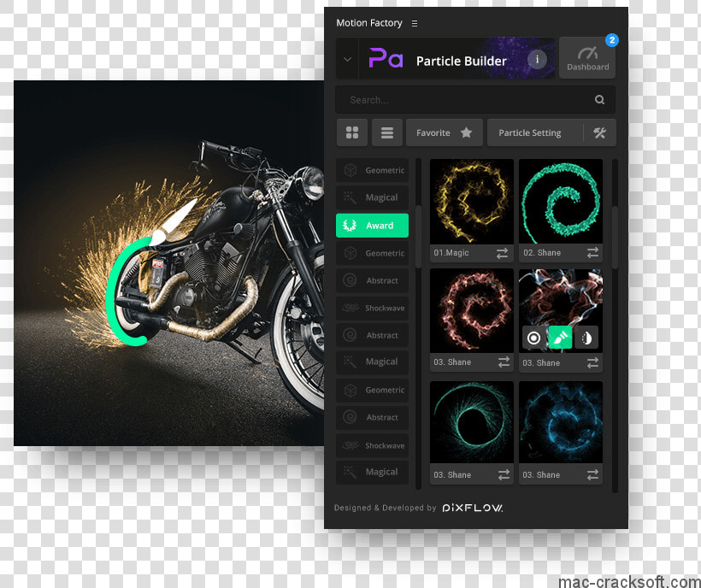Screen dimensions: 701x588
Task: Click the blue particle ring 03. Shane thumbnail
Action: (x=561, y=422)
